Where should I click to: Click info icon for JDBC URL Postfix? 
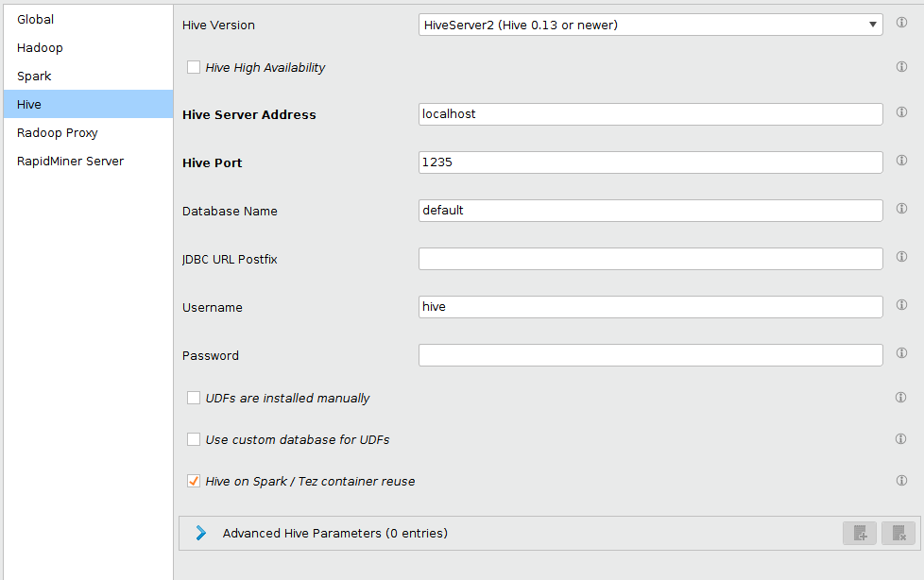[x=901, y=257]
